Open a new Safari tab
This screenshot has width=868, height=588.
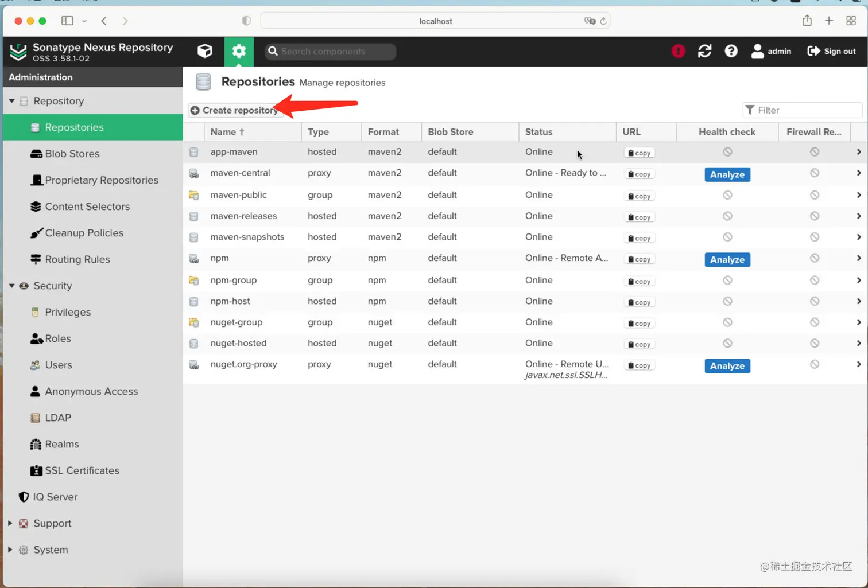pyautogui.click(x=829, y=21)
